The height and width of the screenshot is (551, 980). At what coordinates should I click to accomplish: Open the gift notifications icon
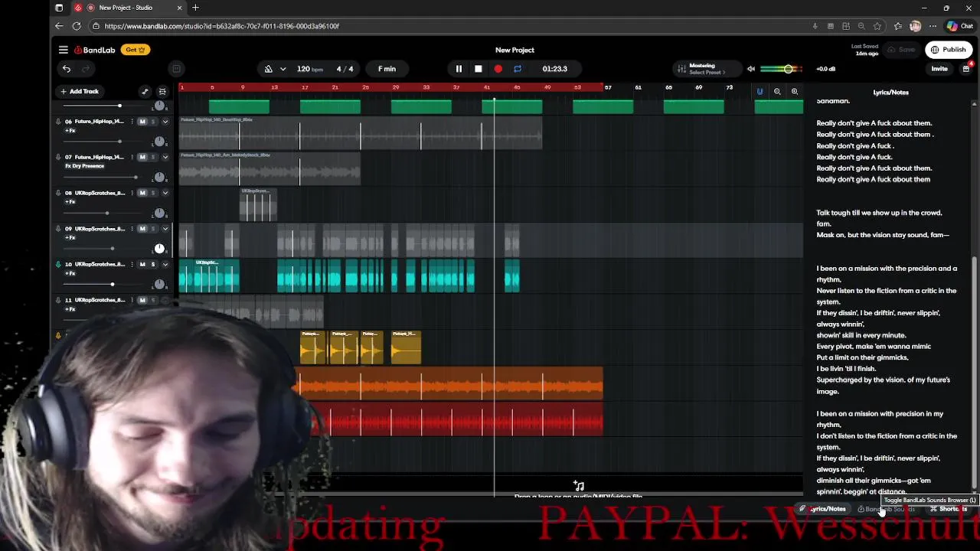966,69
